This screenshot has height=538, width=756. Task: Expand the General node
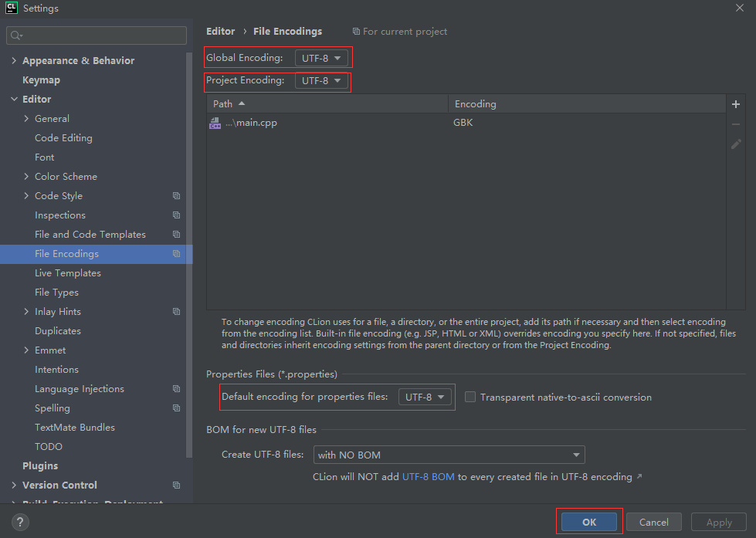coord(26,118)
